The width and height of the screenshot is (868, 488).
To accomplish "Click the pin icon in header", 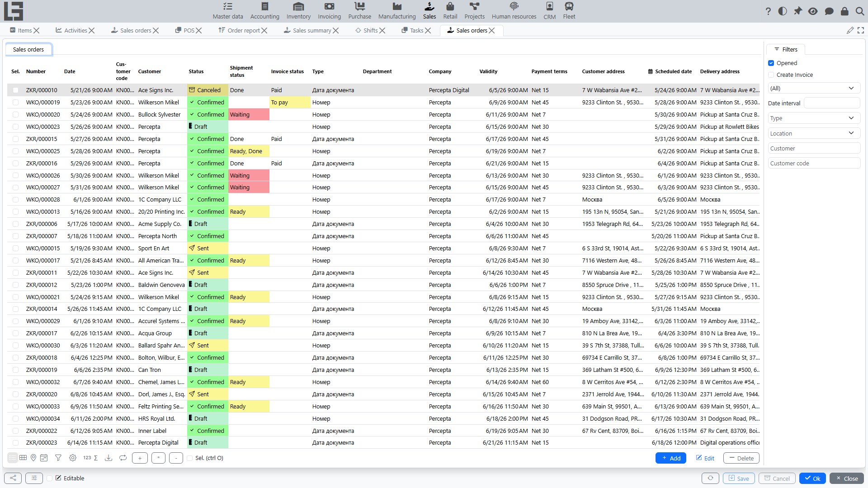I will click(x=798, y=11).
